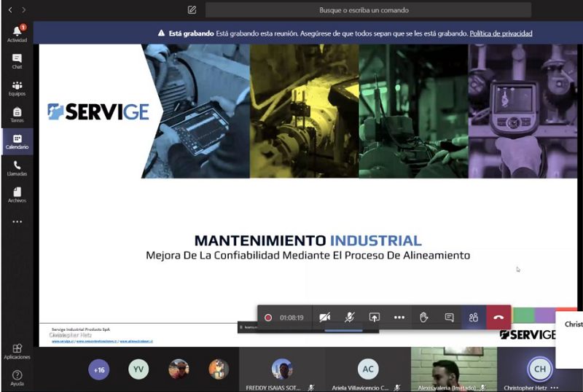This screenshot has height=392, width=583.
Task: Show participants panel
Action: [474, 317]
